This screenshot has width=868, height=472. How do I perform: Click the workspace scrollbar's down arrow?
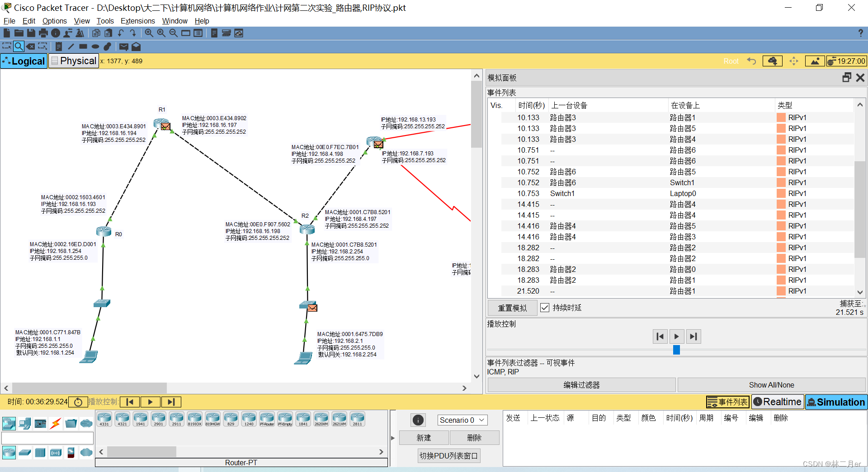click(476, 376)
